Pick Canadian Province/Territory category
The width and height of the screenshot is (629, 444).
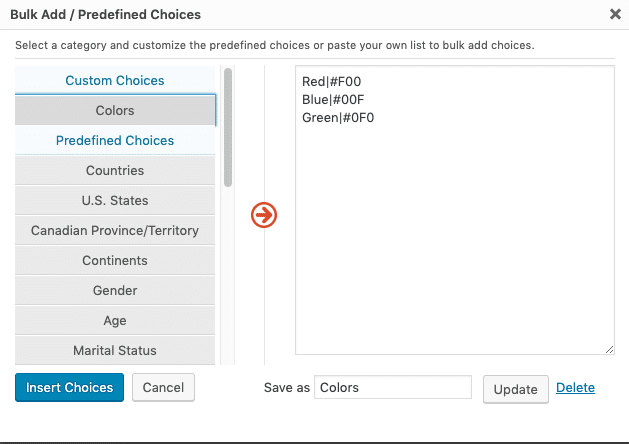[115, 231]
